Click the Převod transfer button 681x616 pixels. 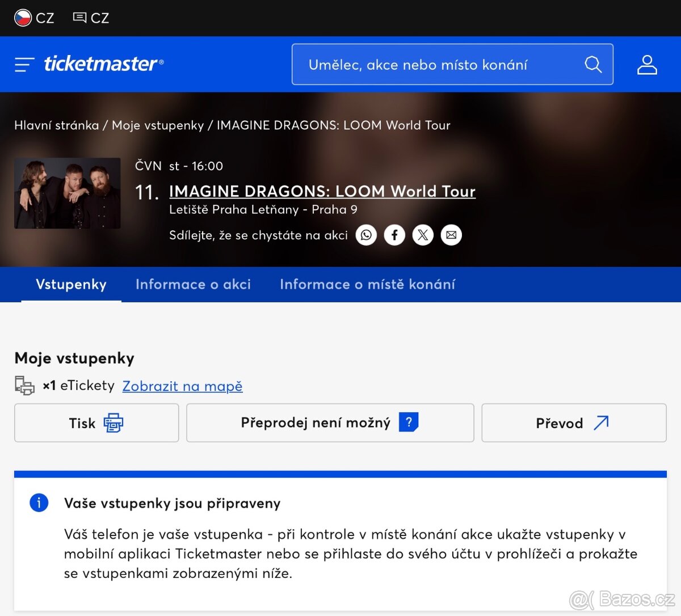pyautogui.click(x=574, y=423)
